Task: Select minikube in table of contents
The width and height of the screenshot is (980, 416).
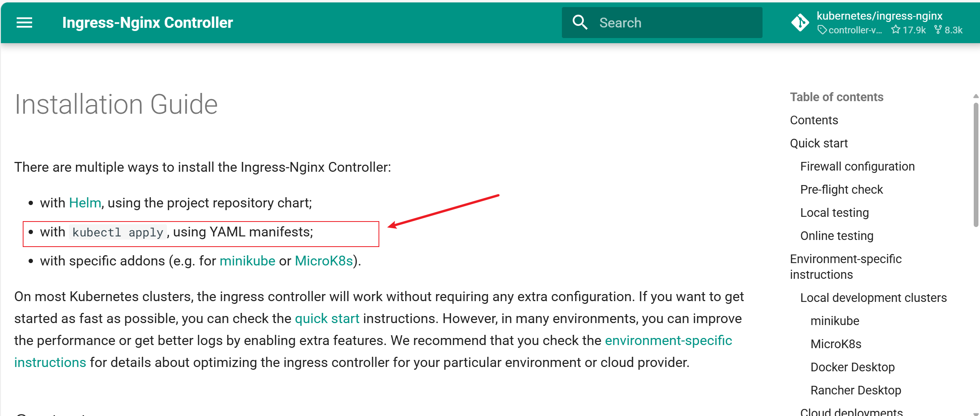Action: pyautogui.click(x=835, y=321)
